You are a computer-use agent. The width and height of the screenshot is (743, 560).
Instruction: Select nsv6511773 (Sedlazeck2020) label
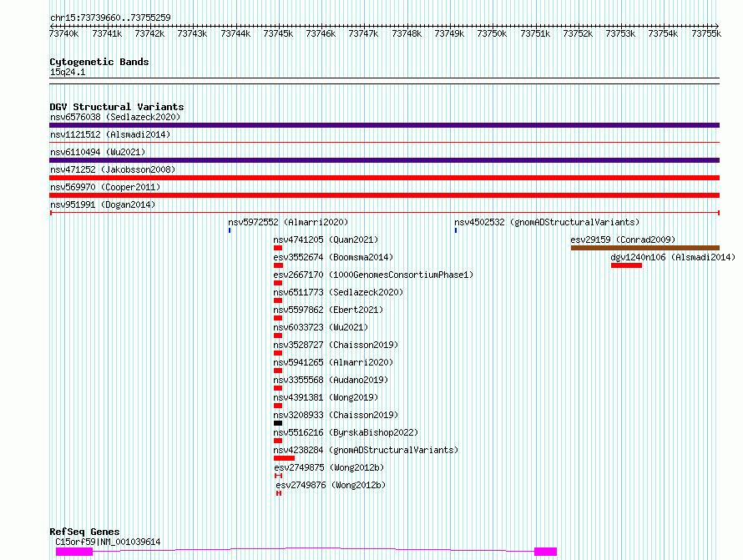coord(338,292)
